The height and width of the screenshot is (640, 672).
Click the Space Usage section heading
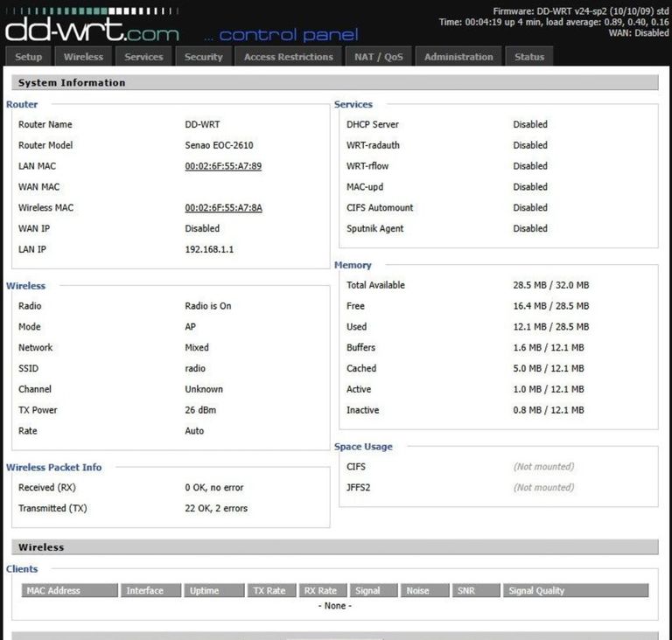point(363,447)
